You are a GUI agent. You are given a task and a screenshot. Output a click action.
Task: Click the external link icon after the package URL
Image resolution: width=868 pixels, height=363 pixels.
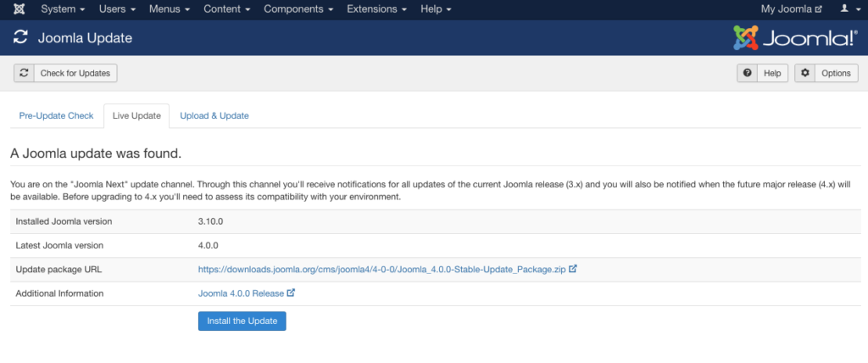click(573, 270)
